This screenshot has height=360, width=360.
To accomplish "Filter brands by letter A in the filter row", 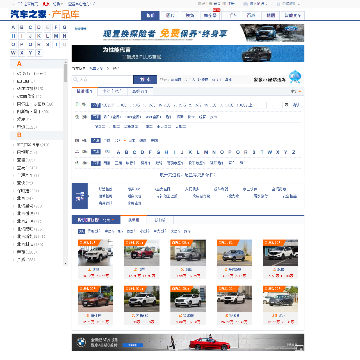I will coord(118,152).
